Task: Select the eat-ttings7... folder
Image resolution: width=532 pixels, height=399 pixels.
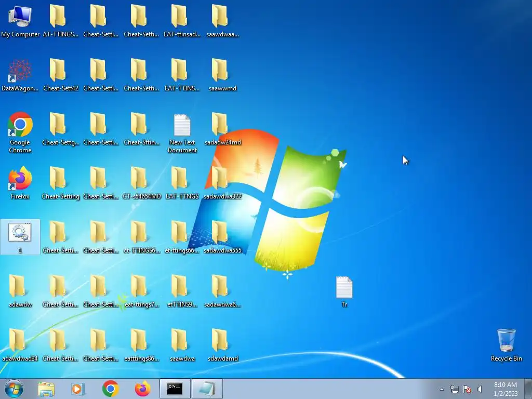Action: (x=141, y=291)
